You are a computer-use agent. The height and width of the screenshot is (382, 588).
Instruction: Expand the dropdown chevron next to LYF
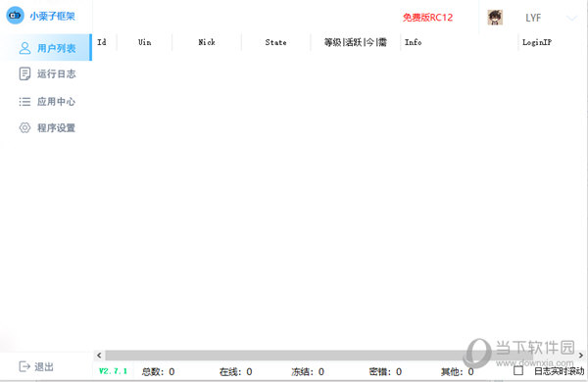click(571, 18)
